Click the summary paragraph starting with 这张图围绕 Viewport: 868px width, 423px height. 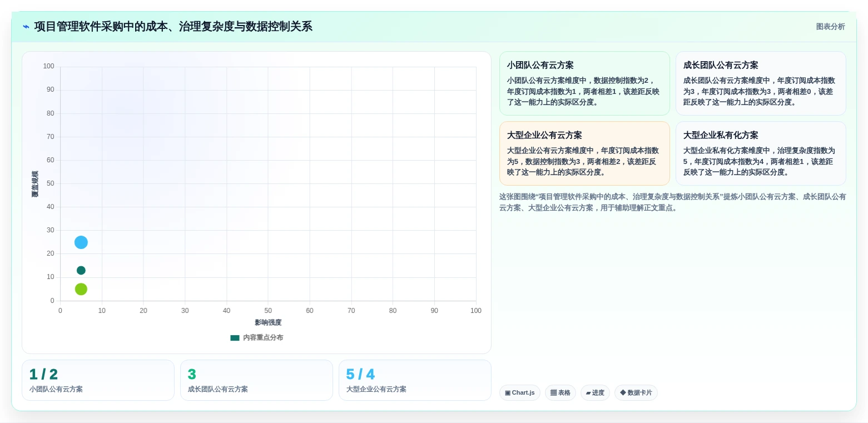[673, 202]
